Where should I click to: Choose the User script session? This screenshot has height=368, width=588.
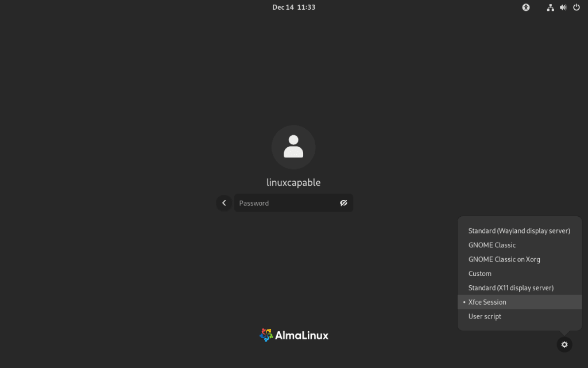[520, 317]
